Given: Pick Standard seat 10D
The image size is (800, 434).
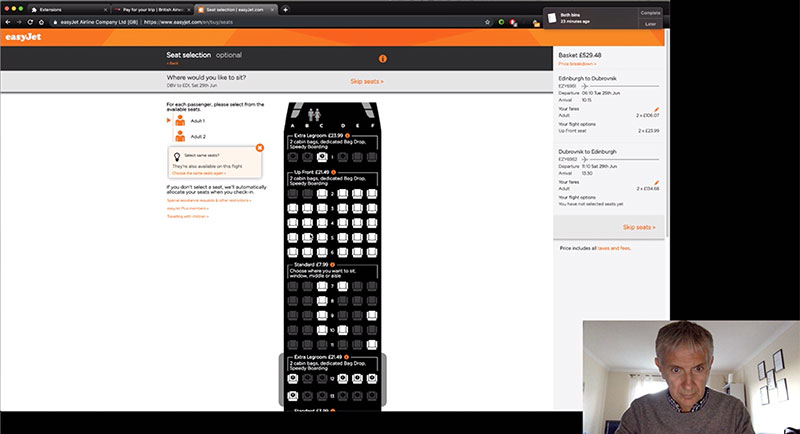Looking at the screenshot, I should pos(342,330).
